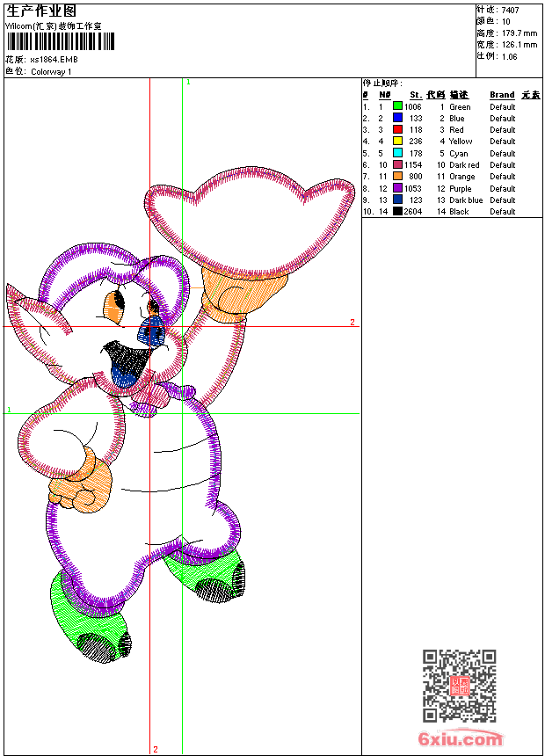The width and height of the screenshot is (545, 756).
Task: Pick the Purple color swatch
Action: pos(397,188)
